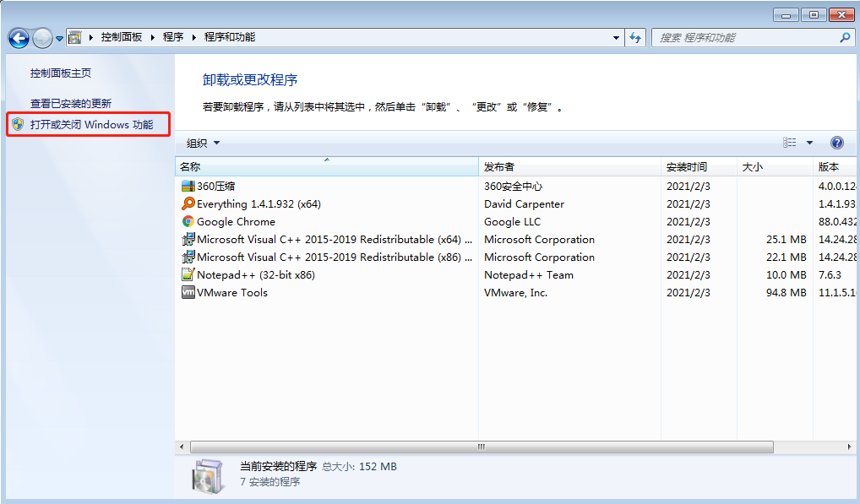
Task: Open the recent pages dropdown arrow
Action: tap(59, 39)
